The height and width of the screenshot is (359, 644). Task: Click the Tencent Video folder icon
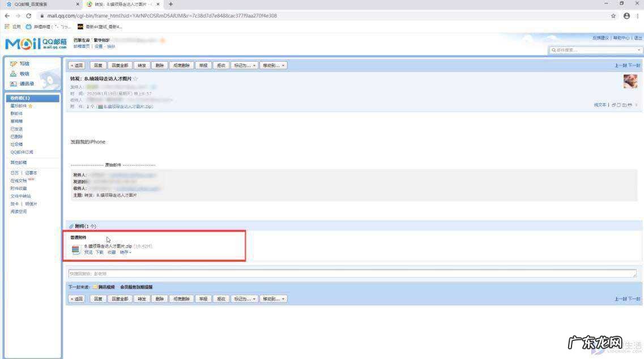(95, 287)
